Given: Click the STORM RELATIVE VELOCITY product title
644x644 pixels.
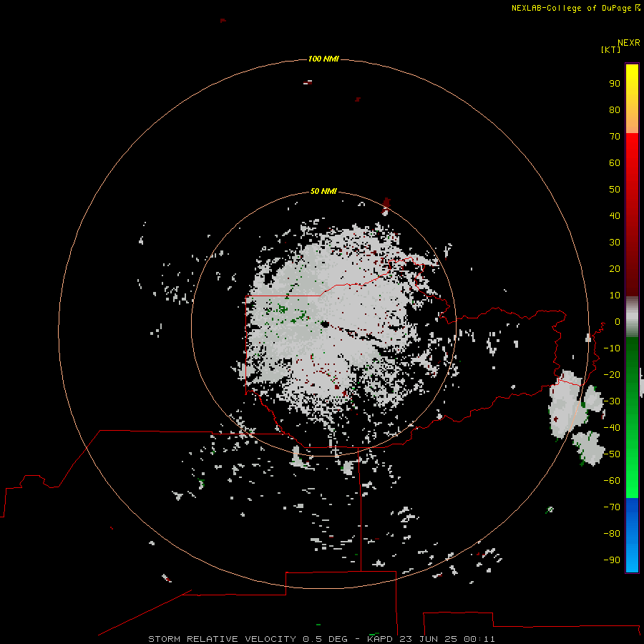Looking at the screenshot, I should pyautogui.click(x=222, y=639).
